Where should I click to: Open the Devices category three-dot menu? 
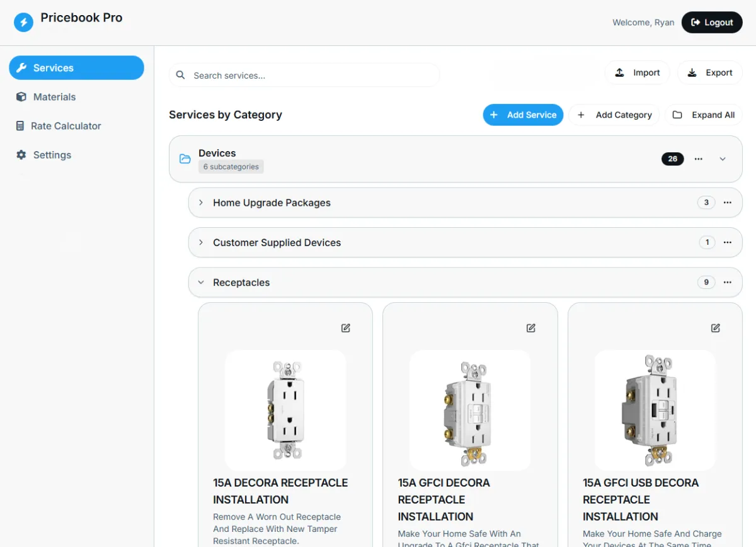pos(698,159)
